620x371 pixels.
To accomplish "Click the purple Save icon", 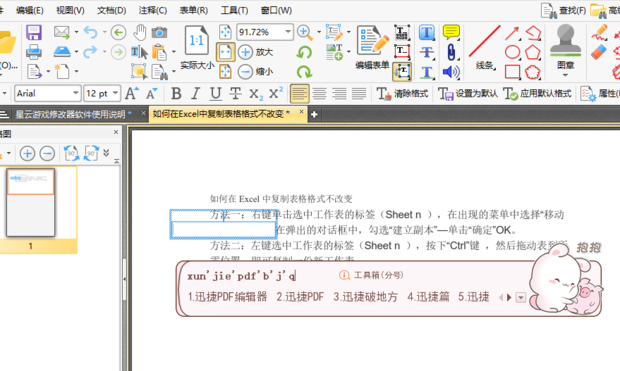I will click(x=34, y=32).
